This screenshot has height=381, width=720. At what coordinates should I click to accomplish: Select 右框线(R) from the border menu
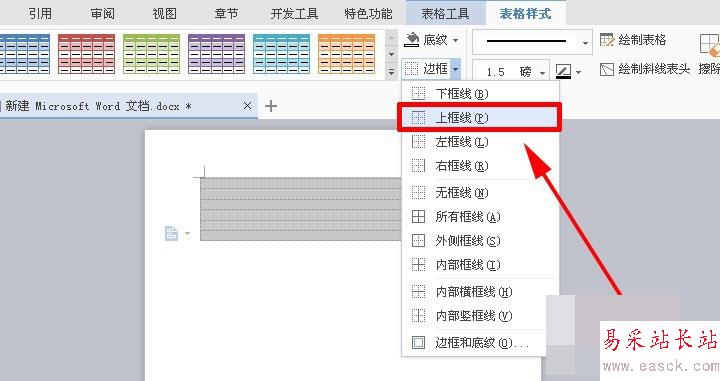pyautogui.click(x=480, y=166)
